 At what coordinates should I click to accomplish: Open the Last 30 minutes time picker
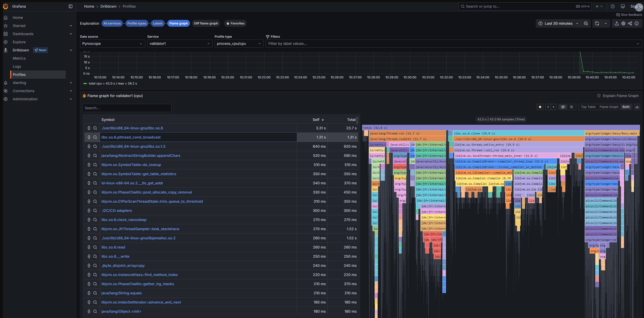click(559, 23)
